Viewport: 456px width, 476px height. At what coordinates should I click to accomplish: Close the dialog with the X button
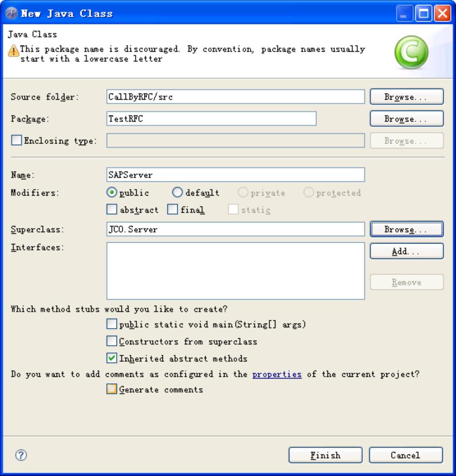pyautogui.click(x=443, y=14)
